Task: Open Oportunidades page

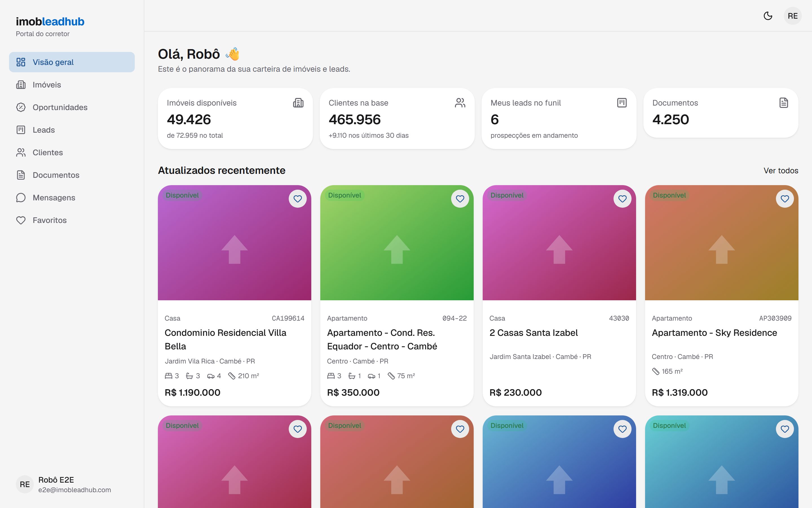Action: coord(72,107)
